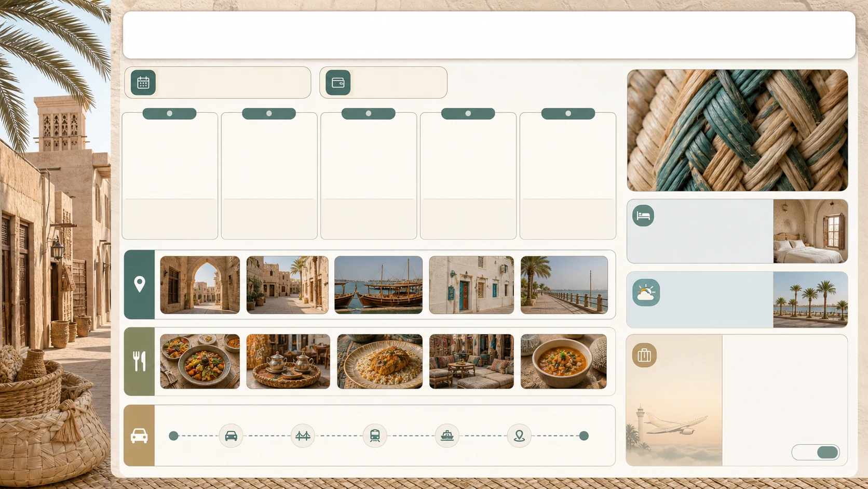
Task: Click the calendar dates icon
Action: coord(143,83)
